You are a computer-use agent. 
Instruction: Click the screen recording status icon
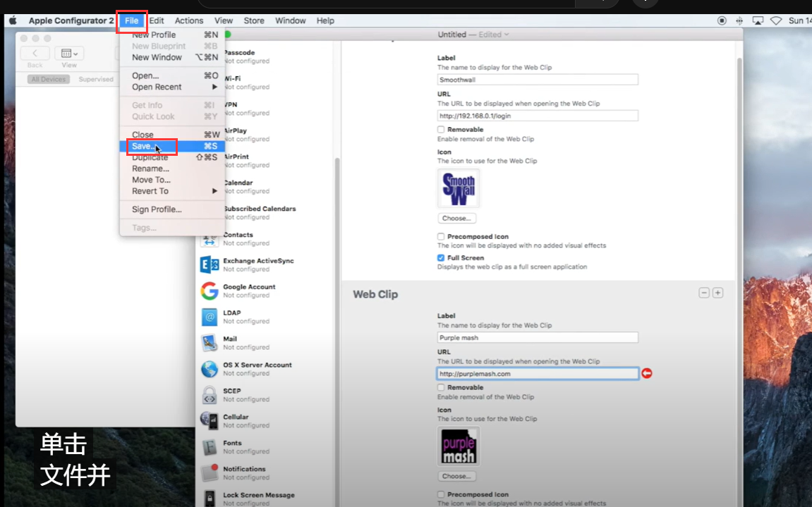pyautogui.click(x=722, y=20)
